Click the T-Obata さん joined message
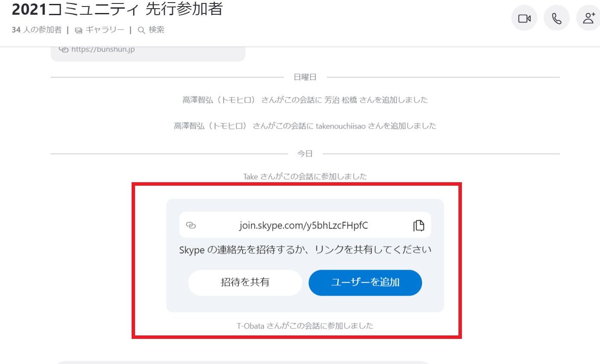 tap(305, 325)
